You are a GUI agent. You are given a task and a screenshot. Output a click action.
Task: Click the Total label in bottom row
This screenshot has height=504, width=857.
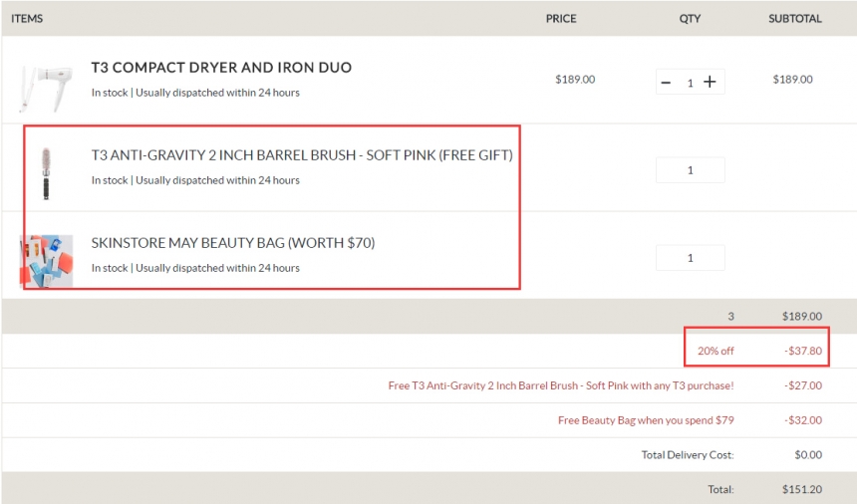720,490
